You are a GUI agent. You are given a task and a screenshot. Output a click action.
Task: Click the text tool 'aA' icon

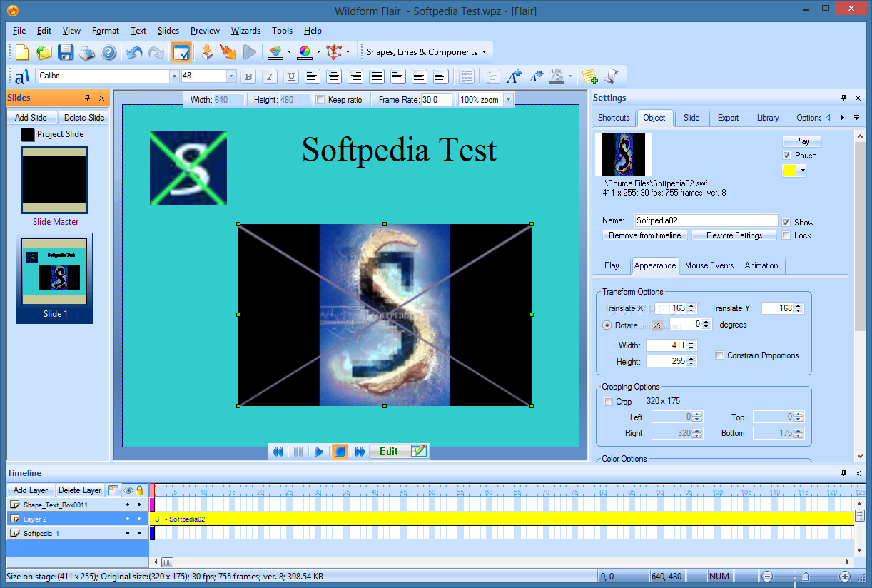click(22, 76)
